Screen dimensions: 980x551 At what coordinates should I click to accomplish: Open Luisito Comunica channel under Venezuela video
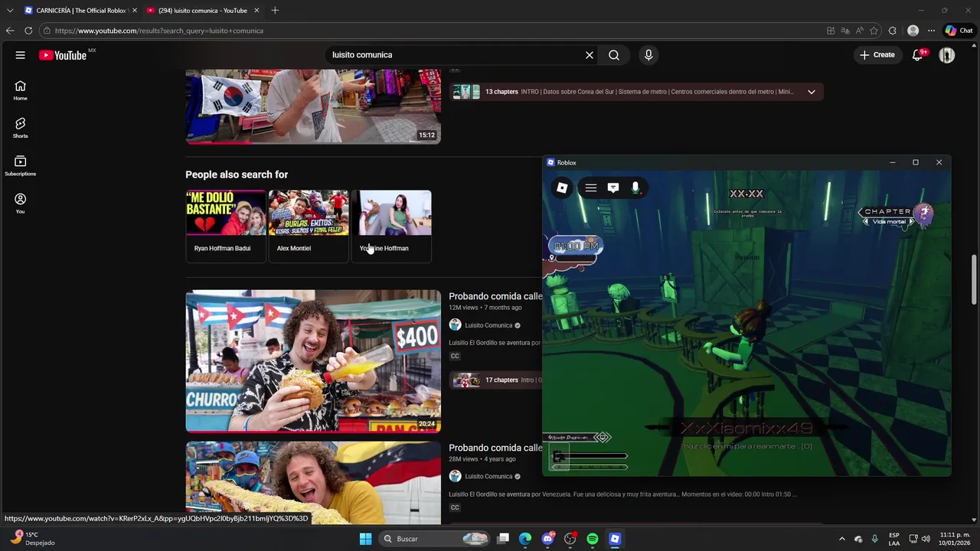pyautogui.click(x=488, y=476)
